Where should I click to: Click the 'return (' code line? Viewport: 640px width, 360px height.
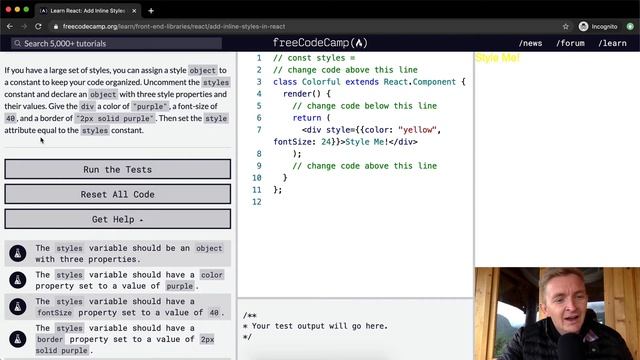click(x=311, y=118)
